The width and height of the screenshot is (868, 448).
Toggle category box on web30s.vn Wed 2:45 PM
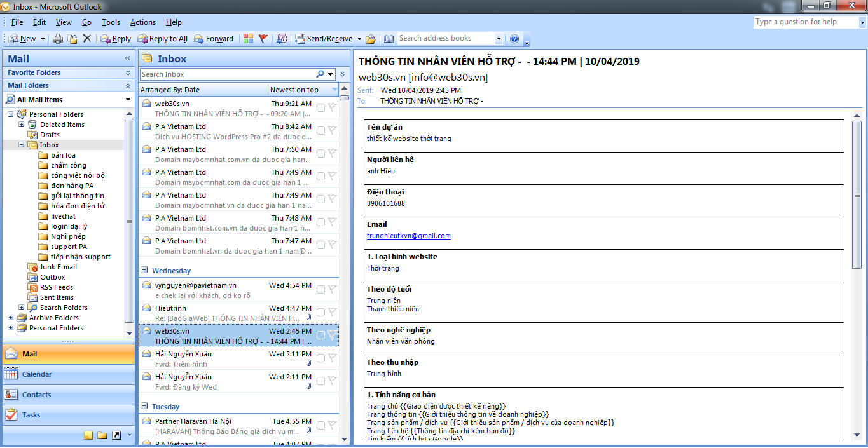tap(320, 335)
